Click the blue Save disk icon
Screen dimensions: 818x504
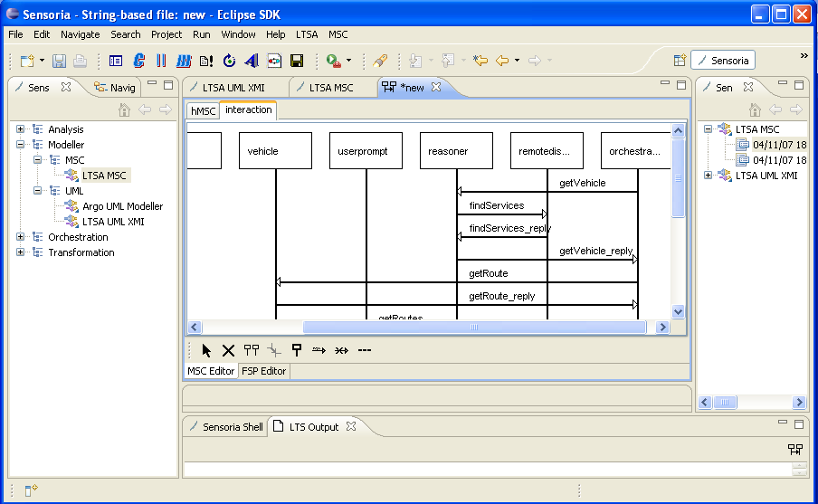tap(59, 61)
